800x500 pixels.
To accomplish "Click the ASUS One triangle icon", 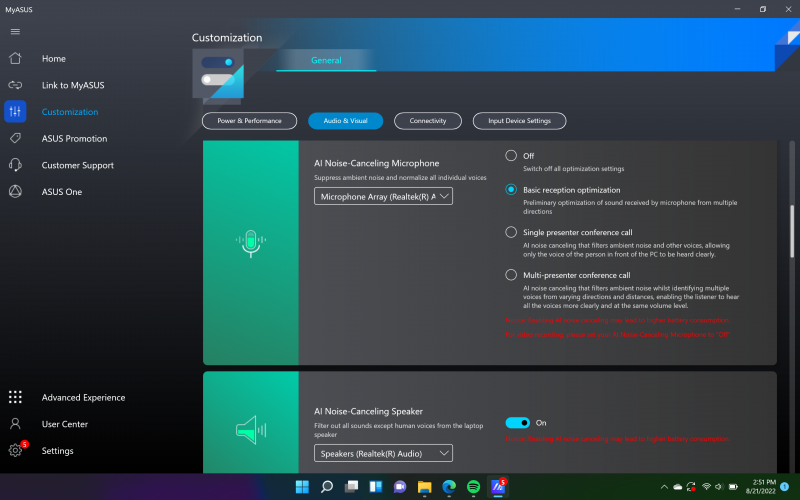I will click(x=15, y=191).
